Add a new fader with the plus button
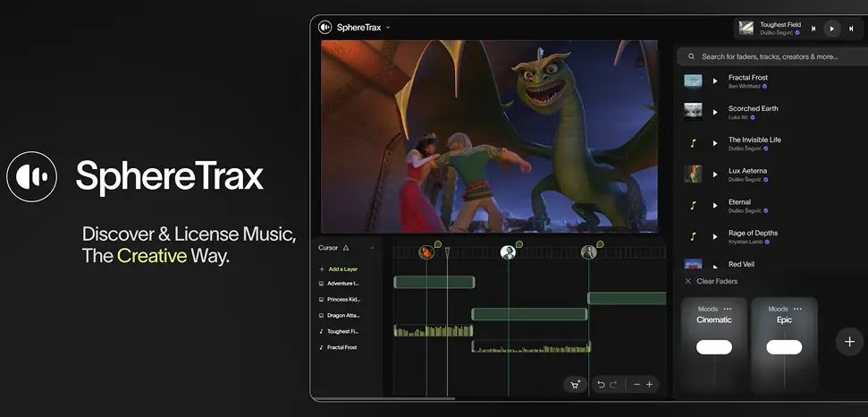868x417 pixels. click(x=849, y=342)
